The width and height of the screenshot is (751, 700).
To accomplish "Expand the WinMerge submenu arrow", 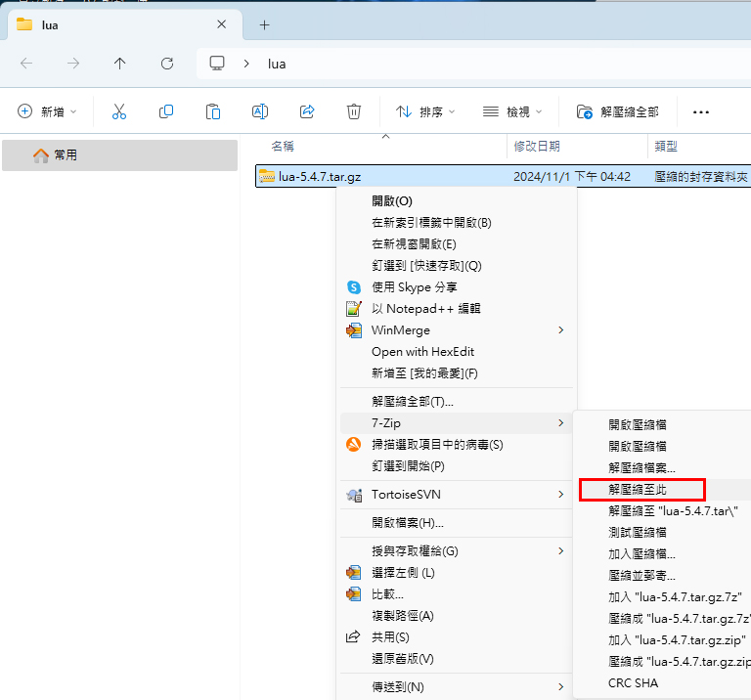I will click(x=561, y=329).
